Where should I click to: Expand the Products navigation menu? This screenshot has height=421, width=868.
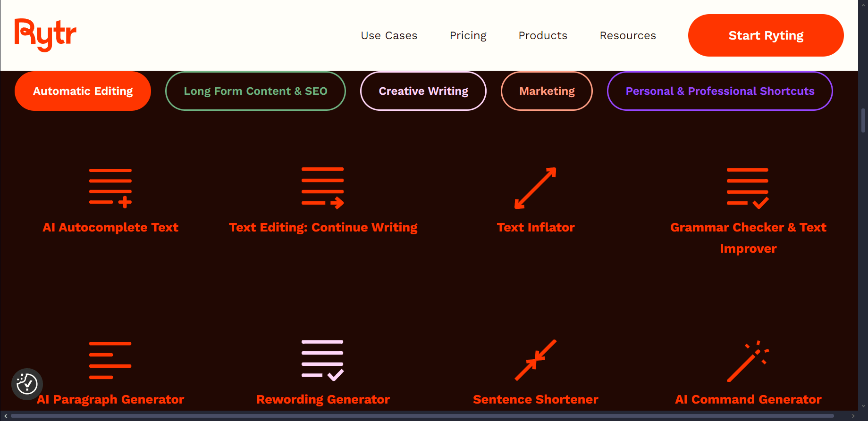pyautogui.click(x=543, y=35)
